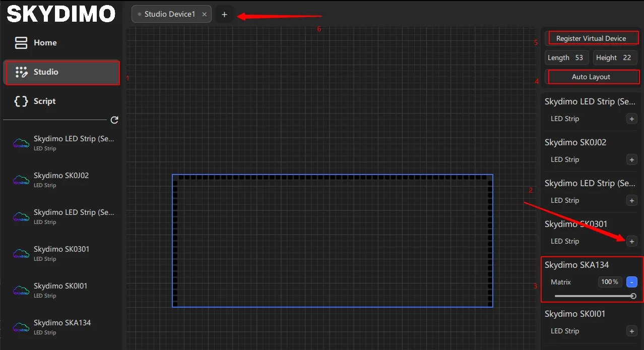Add Skydimo SK0301 LED Strip to canvas
644x350 pixels.
(x=631, y=242)
